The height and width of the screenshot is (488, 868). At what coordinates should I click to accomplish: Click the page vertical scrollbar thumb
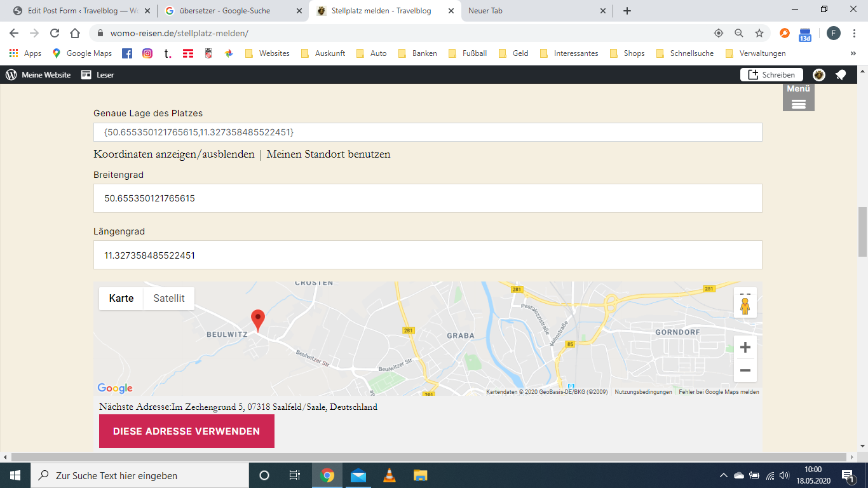[862, 231]
